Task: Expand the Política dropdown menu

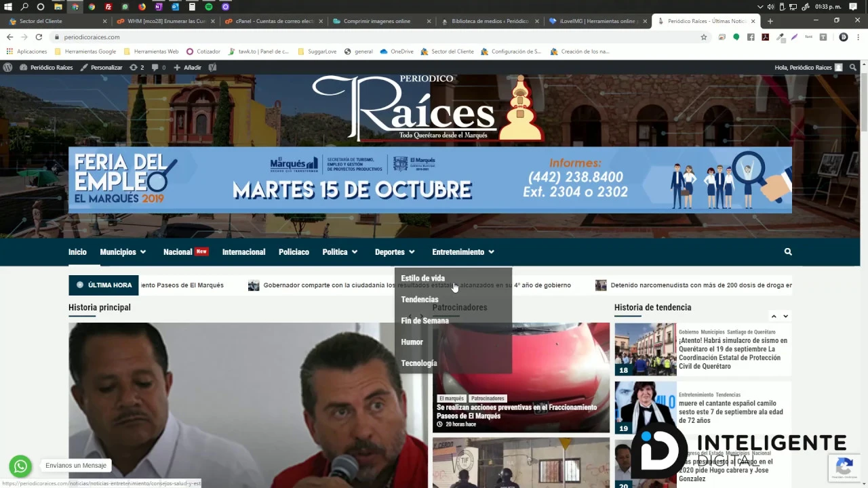Action: pyautogui.click(x=340, y=252)
